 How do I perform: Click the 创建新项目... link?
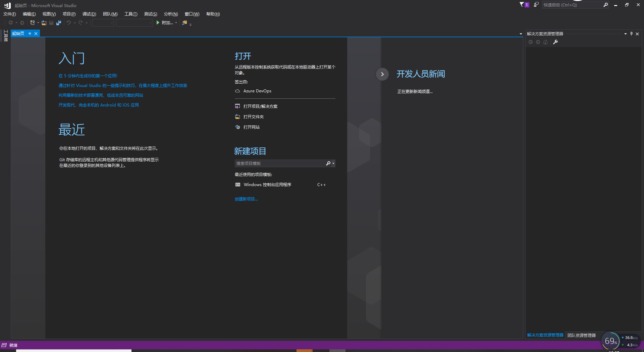coord(246,199)
